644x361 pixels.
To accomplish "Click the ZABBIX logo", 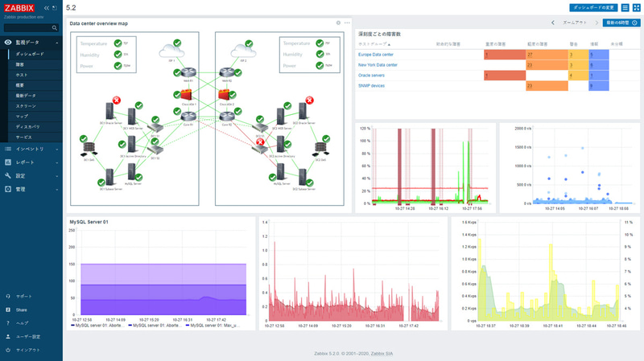I will 19,8.
